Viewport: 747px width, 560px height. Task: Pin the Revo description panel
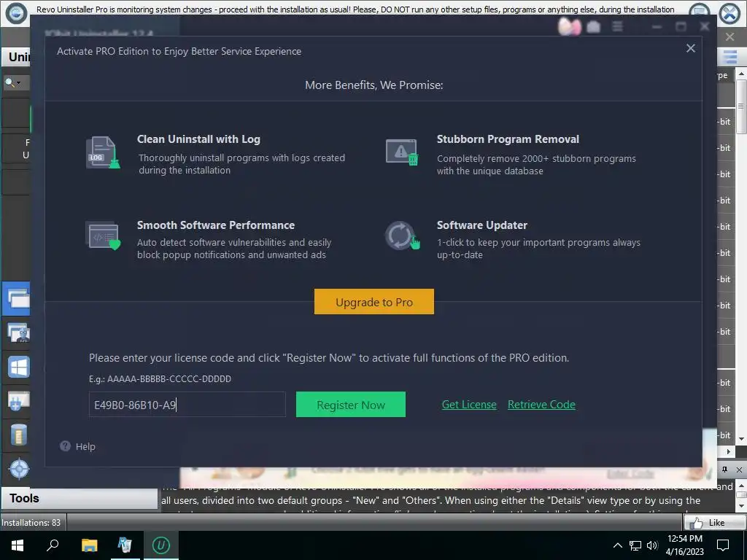pyautogui.click(x=724, y=470)
